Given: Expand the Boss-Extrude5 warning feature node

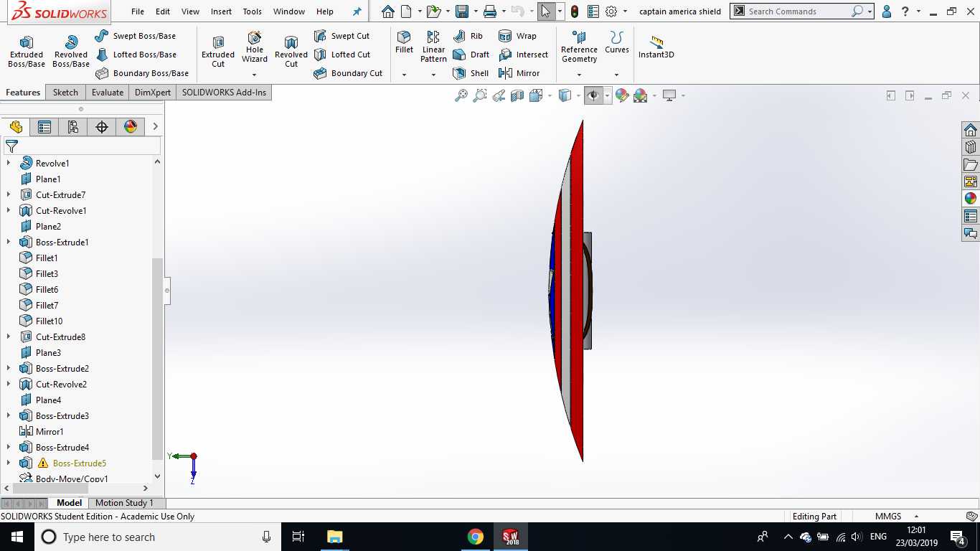Looking at the screenshot, I should (x=9, y=463).
